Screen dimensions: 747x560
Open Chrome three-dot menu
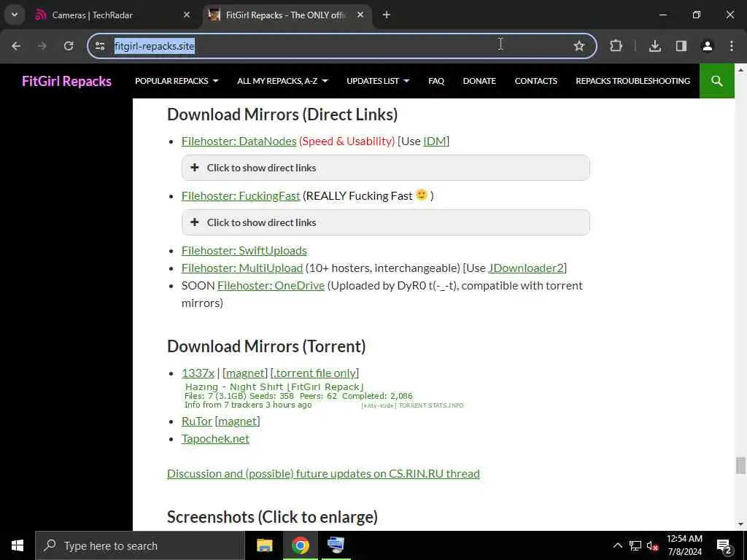click(x=732, y=46)
